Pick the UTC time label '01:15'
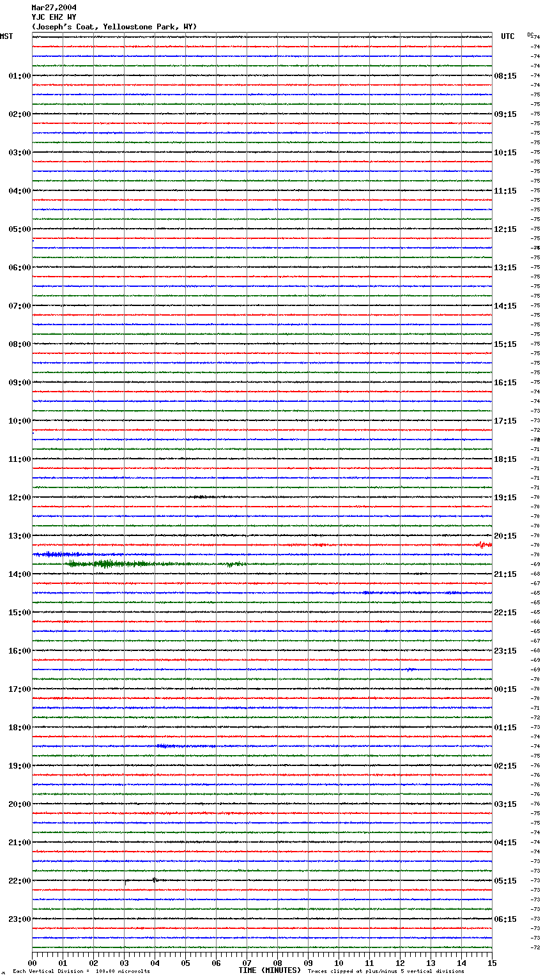 pos(505,728)
